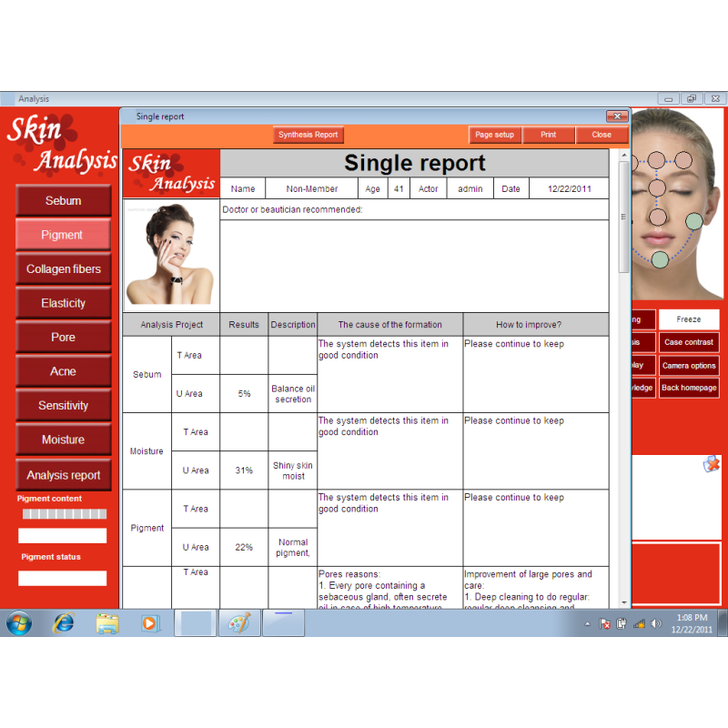This screenshot has width=728, height=728.
Task: Click the delete icon with red X
Action: click(x=712, y=465)
